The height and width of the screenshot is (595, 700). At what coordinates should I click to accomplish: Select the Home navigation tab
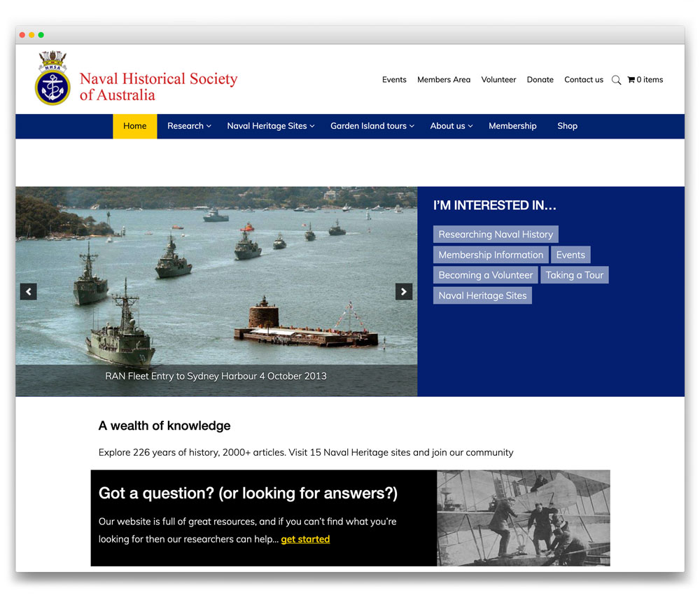(x=135, y=126)
